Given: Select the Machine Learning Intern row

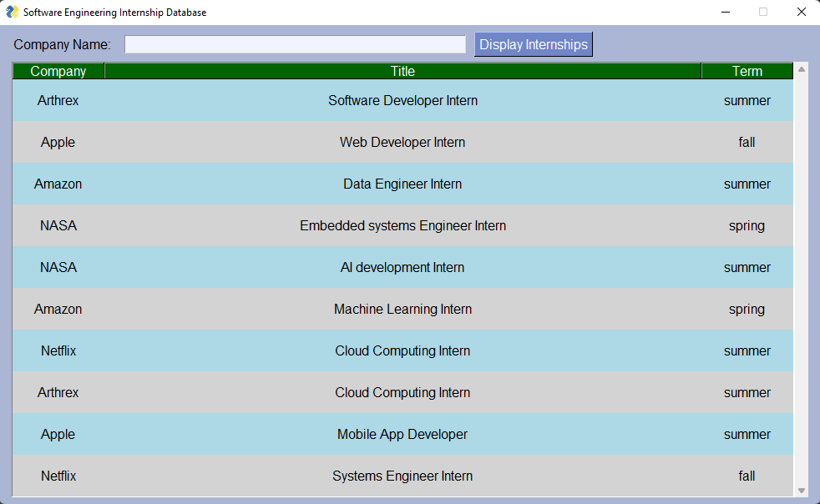Looking at the screenshot, I should tap(402, 309).
